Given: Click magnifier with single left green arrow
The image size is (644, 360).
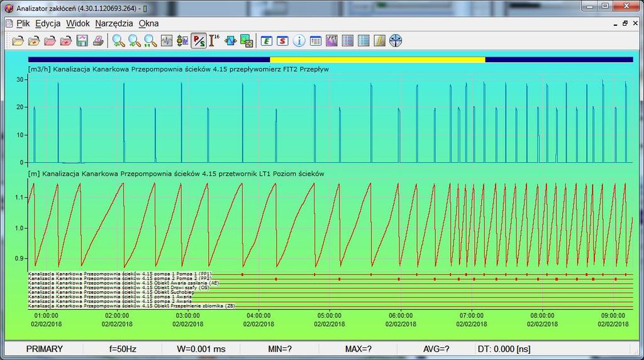Looking at the screenshot, I should pyautogui.click(x=135, y=41).
